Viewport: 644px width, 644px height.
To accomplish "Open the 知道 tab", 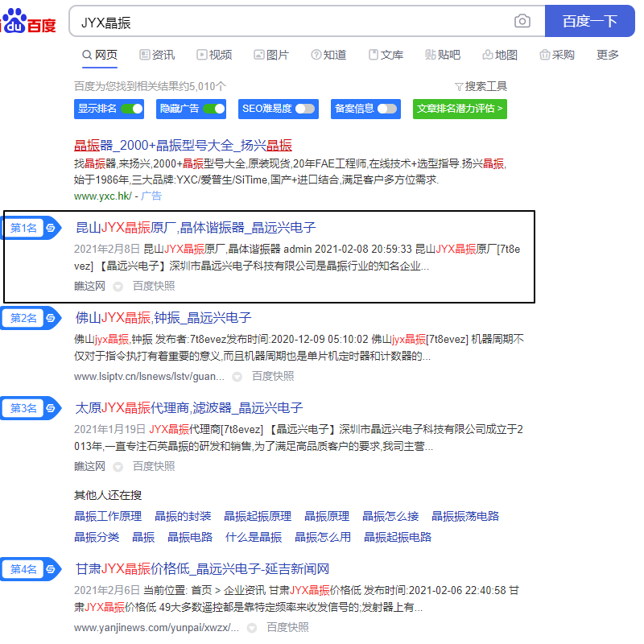I will 328,55.
